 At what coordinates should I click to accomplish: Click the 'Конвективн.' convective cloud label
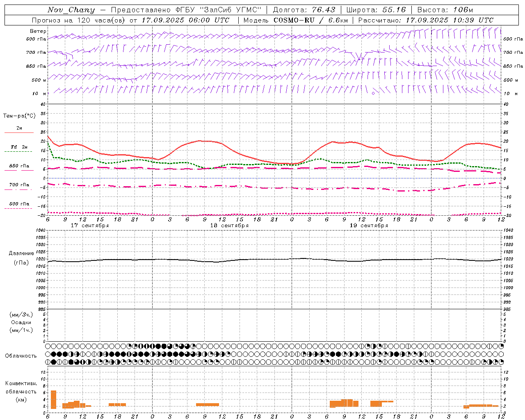coord(21,383)
